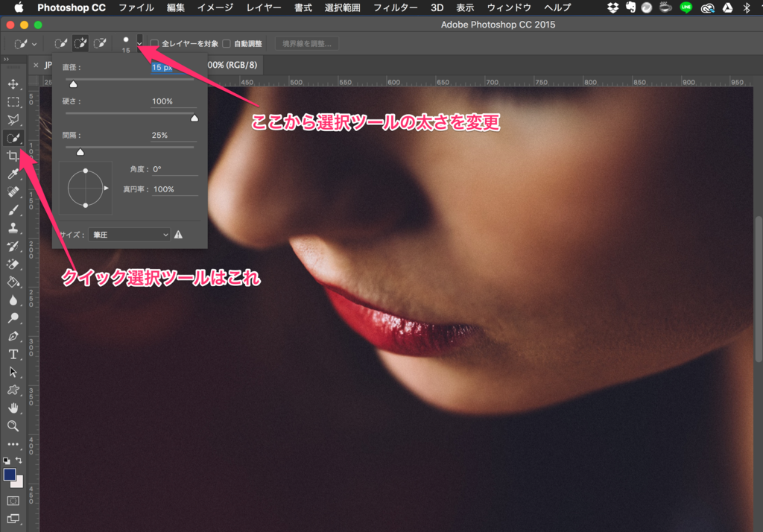The width and height of the screenshot is (763, 532).
Task: Click the foreground color swatch
Action: click(x=9, y=474)
